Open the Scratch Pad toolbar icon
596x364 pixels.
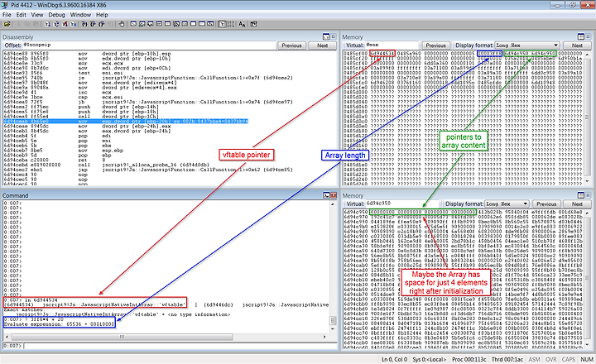[x=193, y=24]
